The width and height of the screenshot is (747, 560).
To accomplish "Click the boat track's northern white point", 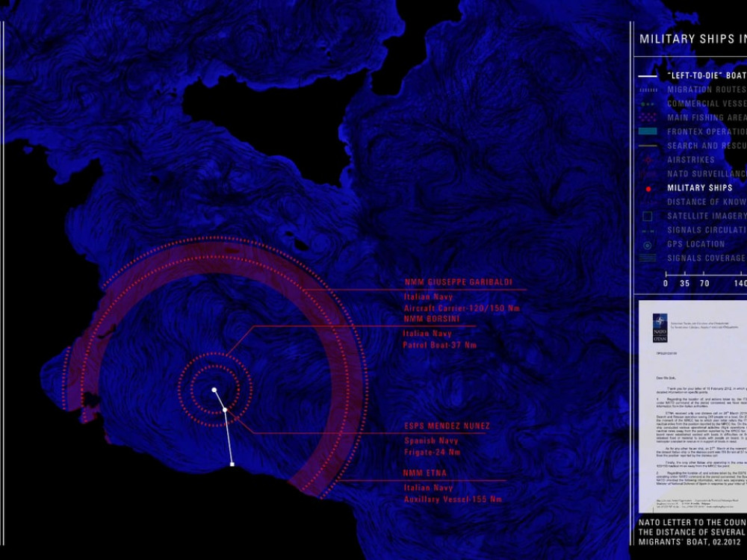I will pyautogui.click(x=214, y=390).
